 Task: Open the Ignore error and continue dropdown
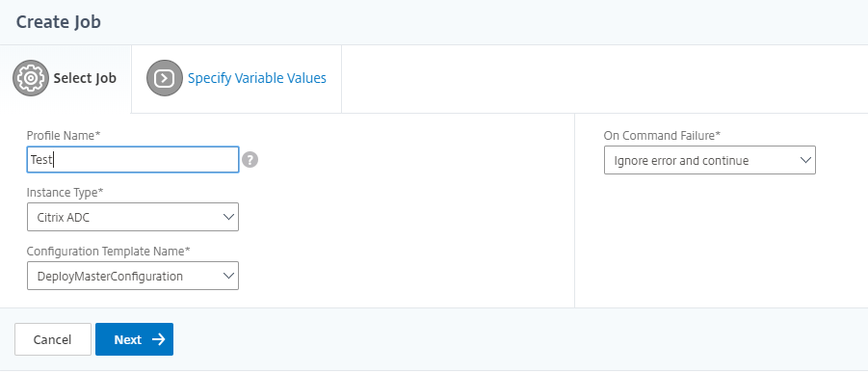point(710,160)
